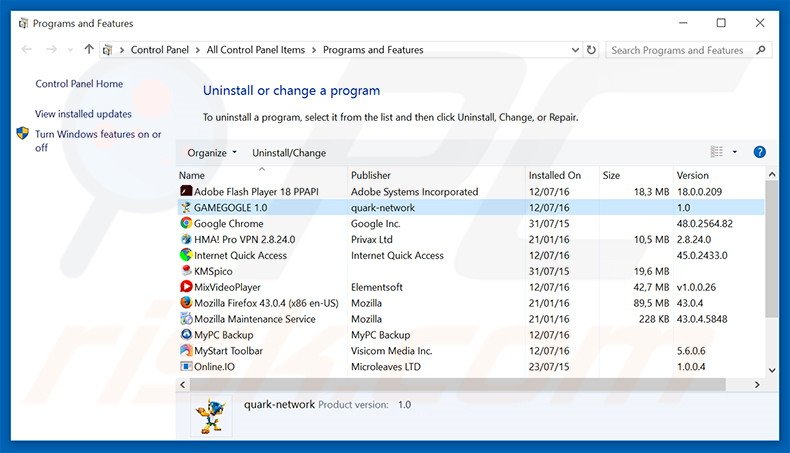790x453 pixels.
Task: Select the HMA! Pro VPN 2.8.24.0 name
Action: point(244,239)
